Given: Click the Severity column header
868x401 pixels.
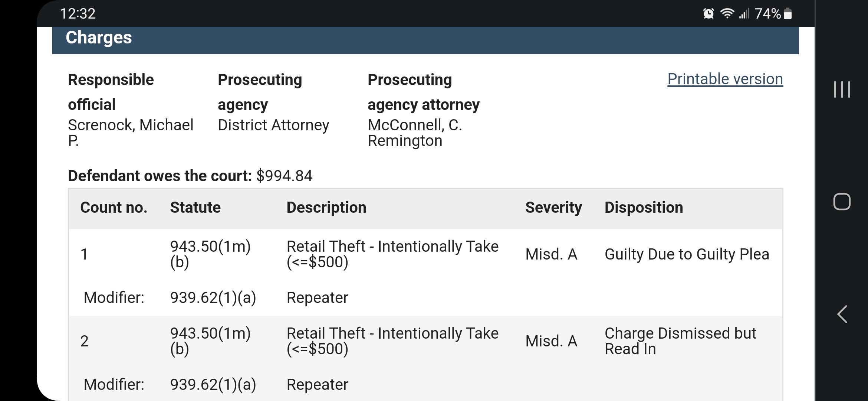Looking at the screenshot, I should click(x=553, y=208).
